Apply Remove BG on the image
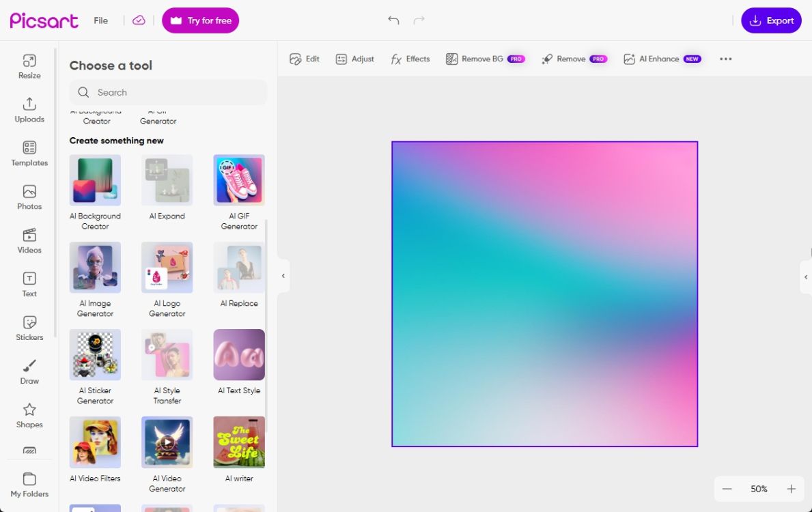 point(485,59)
